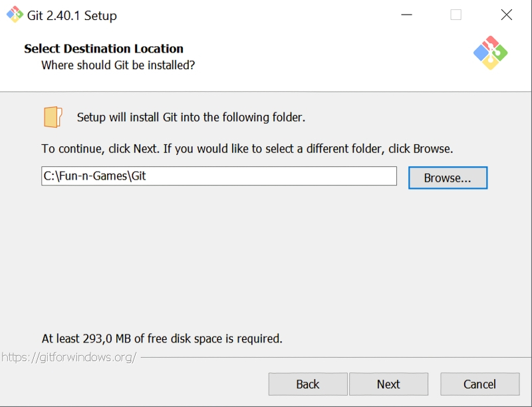The image size is (532, 407).
Task: Click the 'Select Destination Location' heading
Action: point(104,49)
